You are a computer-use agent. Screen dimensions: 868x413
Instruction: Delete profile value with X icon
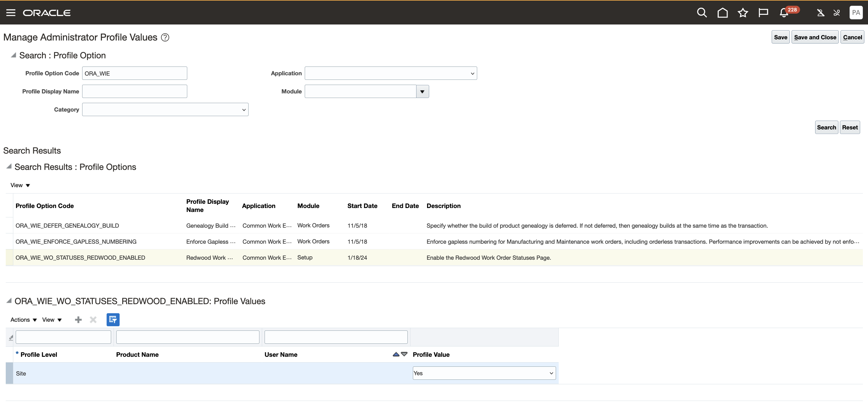click(x=93, y=320)
